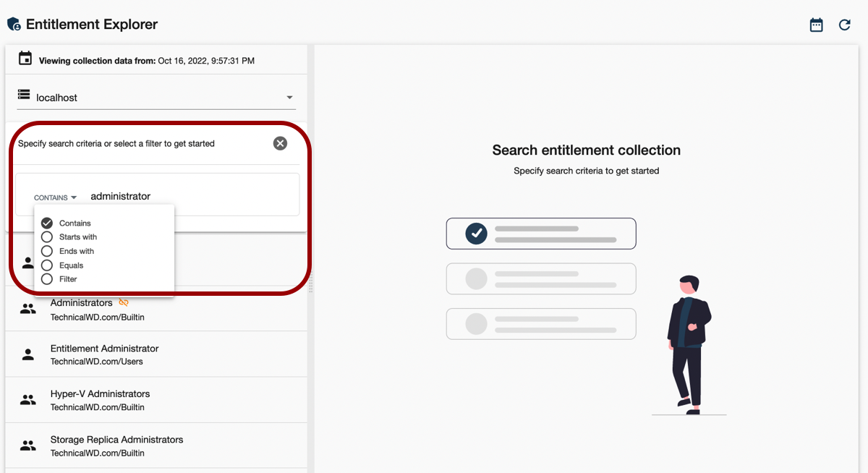The width and height of the screenshot is (868, 473).
Task: Choose the Filter radio option
Action: (47, 279)
